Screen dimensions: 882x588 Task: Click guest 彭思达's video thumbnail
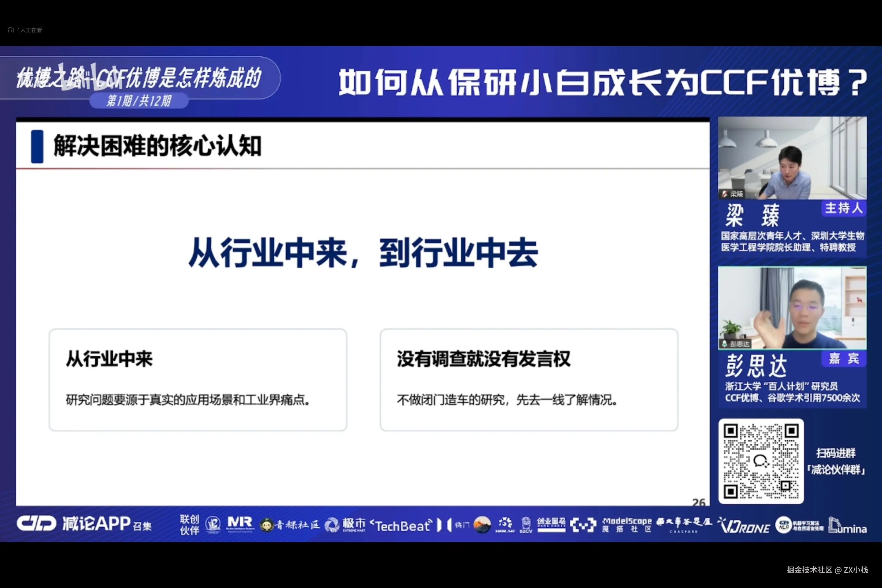(792, 307)
